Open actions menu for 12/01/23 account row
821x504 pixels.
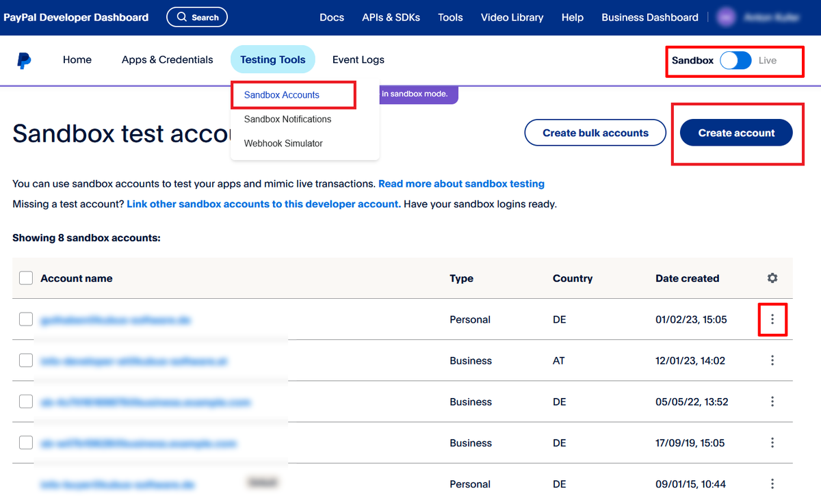tap(772, 360)
